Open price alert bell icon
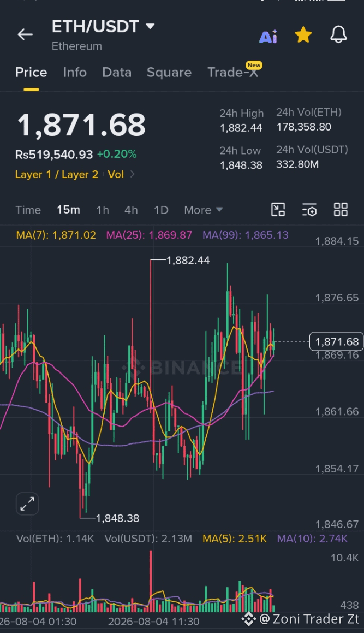 click(338, 34)
